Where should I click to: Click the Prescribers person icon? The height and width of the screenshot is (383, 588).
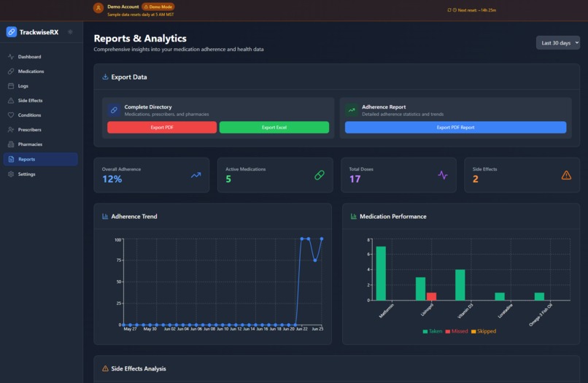pos(11,130)
